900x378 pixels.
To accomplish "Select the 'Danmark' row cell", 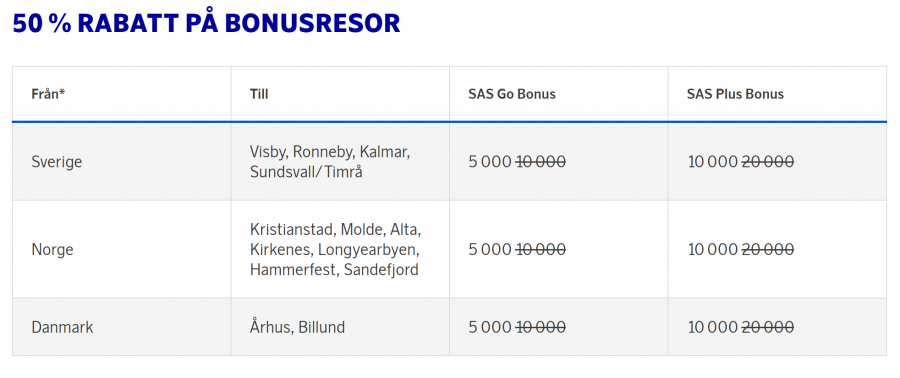I will click(x=122, y=327).
